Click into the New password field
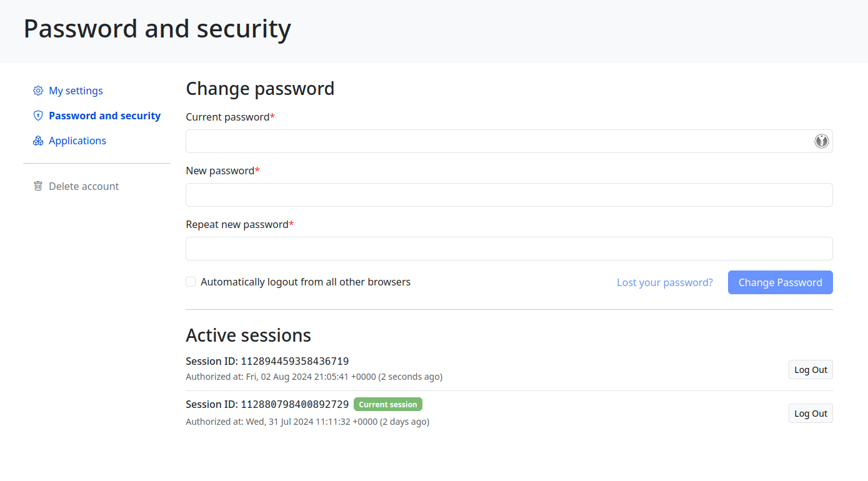Image resolution: width=868 pixels, height=481 pixels. 509,195
